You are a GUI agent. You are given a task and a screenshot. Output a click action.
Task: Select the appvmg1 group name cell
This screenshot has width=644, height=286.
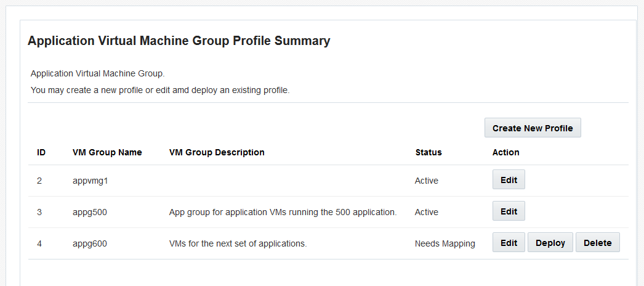pyautogui.click(x=90, y=181)
